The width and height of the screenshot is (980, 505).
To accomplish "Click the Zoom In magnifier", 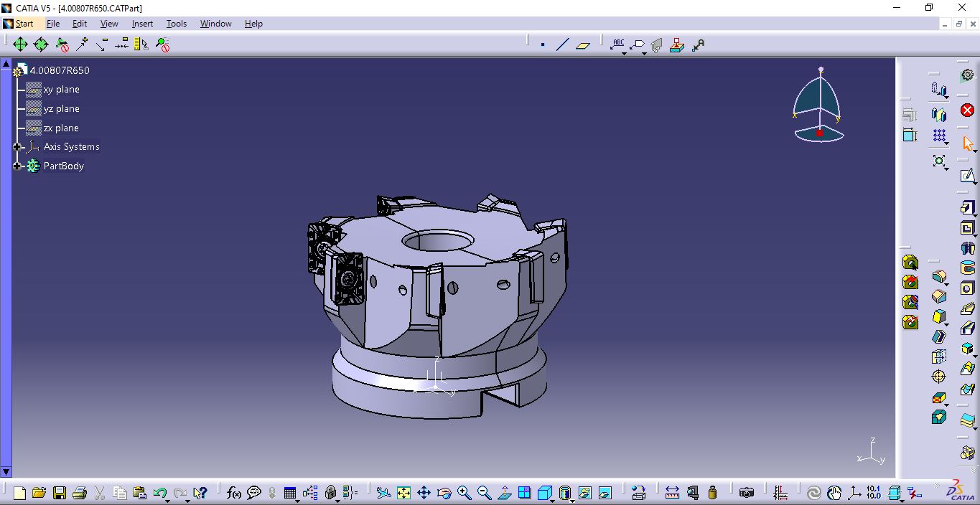I will tap(465, 493).
